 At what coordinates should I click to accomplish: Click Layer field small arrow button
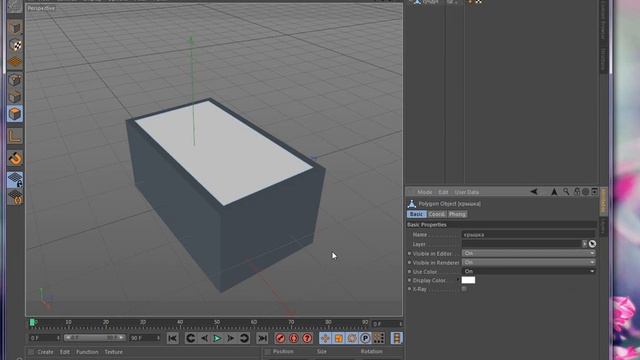pos(584,244)
